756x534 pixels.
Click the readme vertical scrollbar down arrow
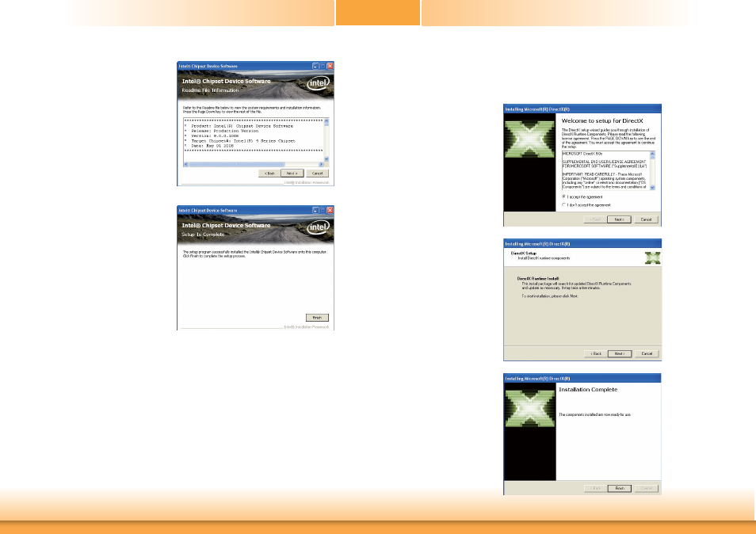pyautogui.click(x=326, y=159)
